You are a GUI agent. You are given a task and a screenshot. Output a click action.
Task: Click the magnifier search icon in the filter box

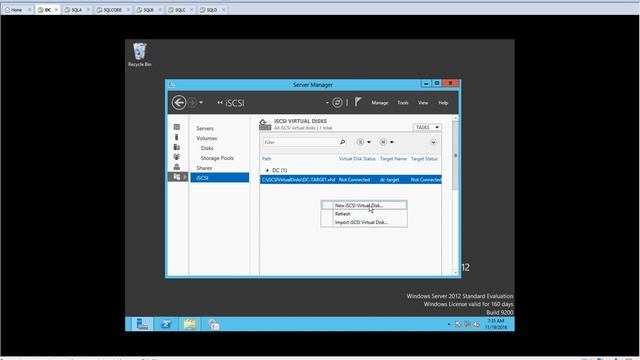point(342,142)
